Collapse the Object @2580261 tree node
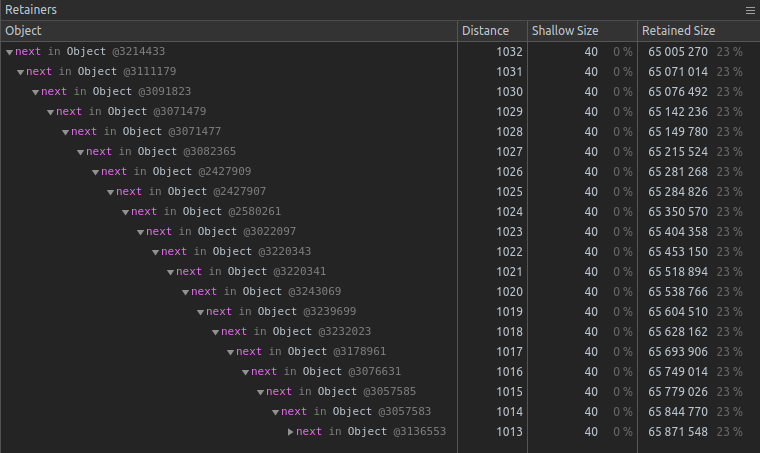 pos(126,212)
